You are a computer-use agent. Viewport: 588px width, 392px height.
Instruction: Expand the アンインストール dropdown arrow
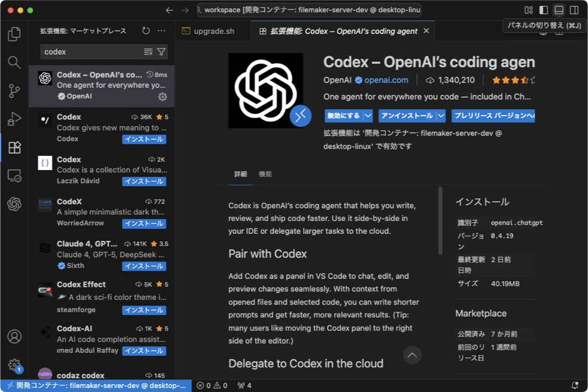[x=441, y=116]
